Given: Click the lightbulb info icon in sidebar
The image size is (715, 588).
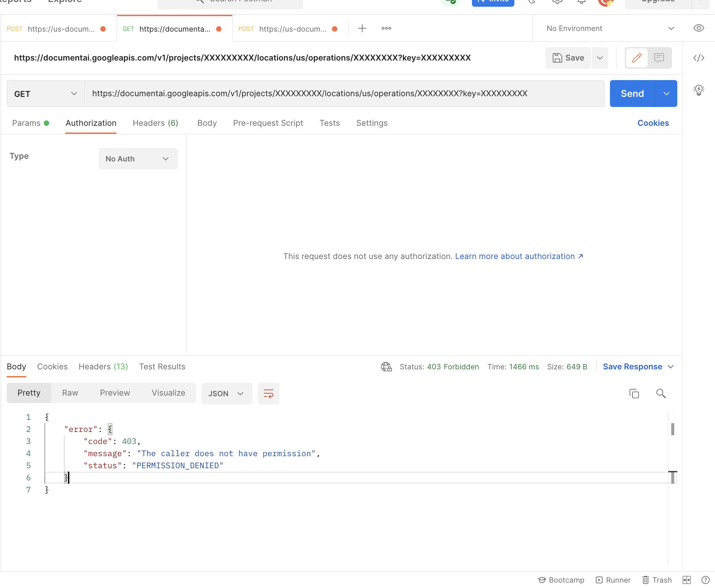Looking at the screenshot, I should point(699,90).
